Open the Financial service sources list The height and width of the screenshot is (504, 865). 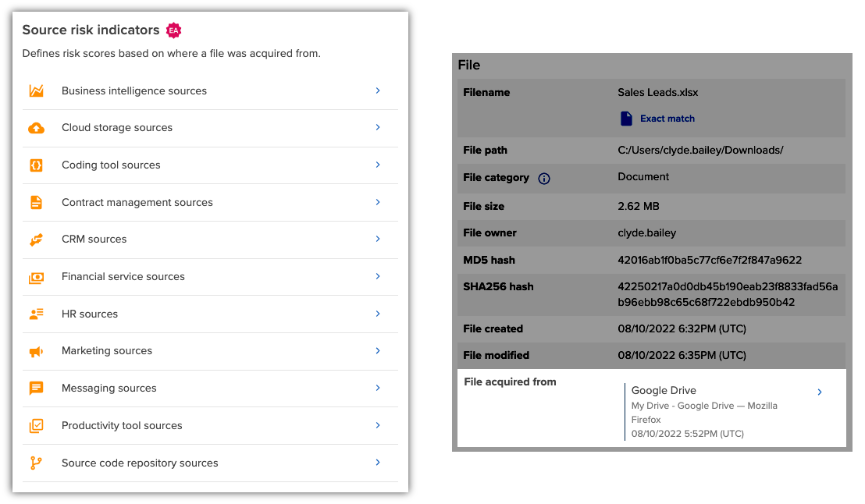coord(378,277)
